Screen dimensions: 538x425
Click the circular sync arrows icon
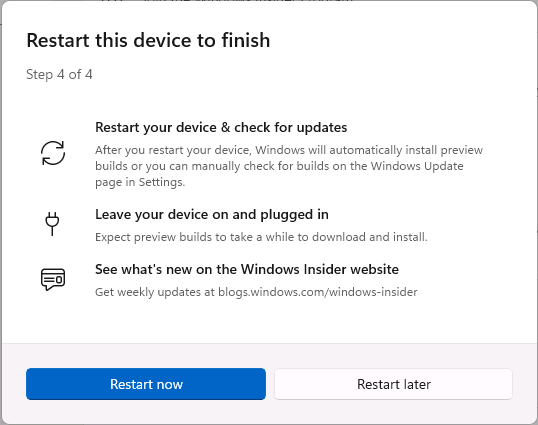(53, 153)
